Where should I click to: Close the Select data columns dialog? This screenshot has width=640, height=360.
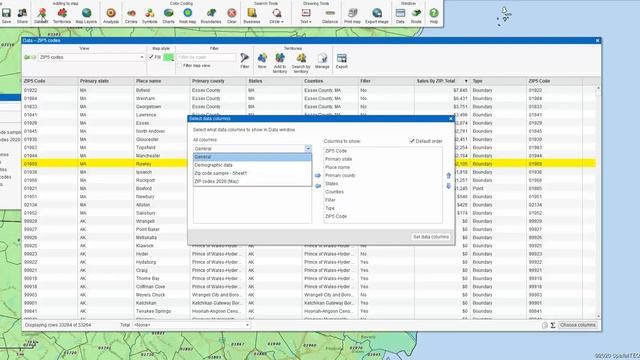[x=451, y=119]
